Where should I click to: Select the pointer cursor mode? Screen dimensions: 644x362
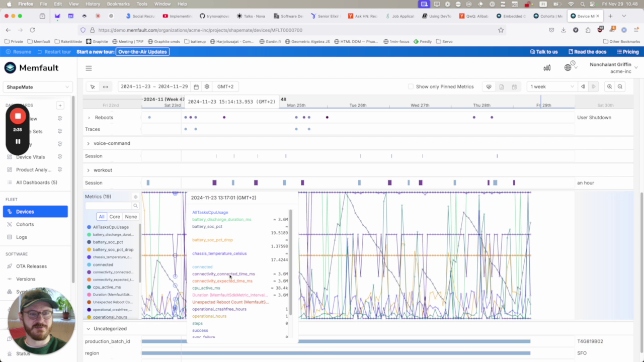(x=93, y=86)
